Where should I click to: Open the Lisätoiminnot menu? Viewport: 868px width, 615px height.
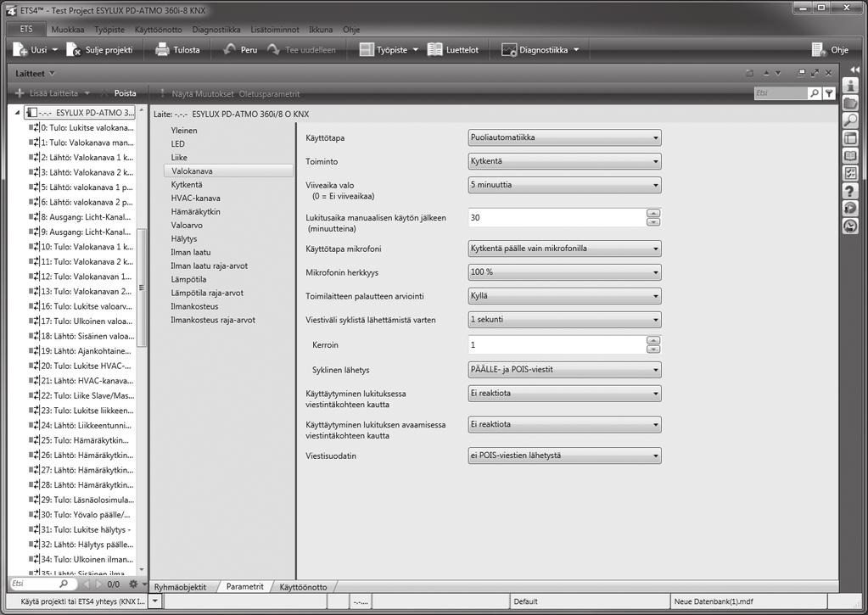click(x=275, y=30)
